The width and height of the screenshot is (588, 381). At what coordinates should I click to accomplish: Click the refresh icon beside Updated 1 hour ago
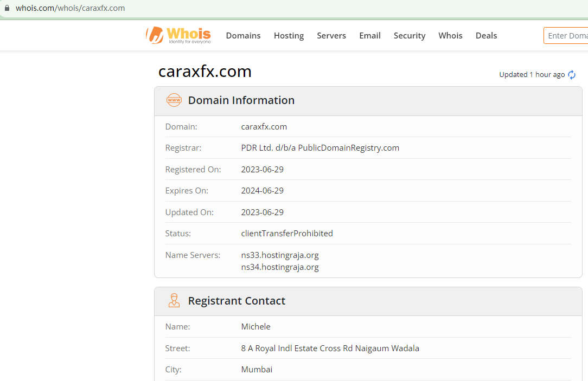point(572,75)
